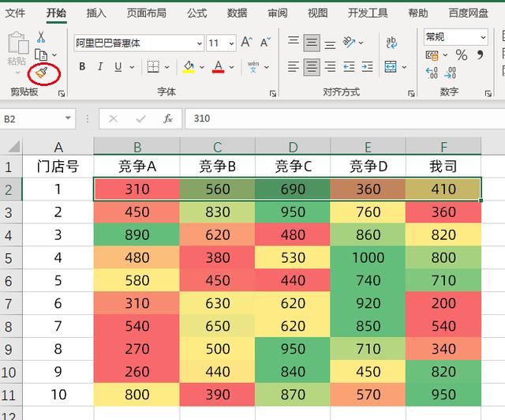The height and width of the screenshot is (420, 505).
Task: Click the insert function fx icon
Action: [167, 118]
